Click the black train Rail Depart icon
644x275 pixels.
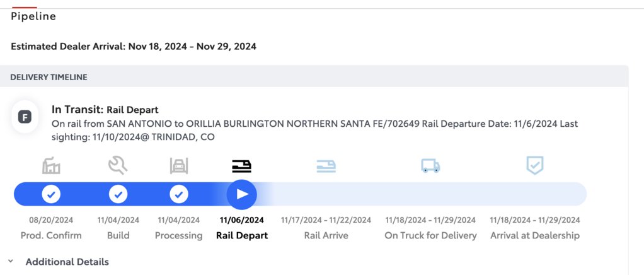[241, 166]
